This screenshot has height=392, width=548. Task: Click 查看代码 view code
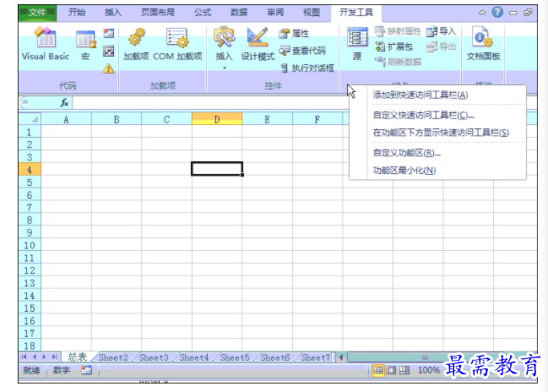coord(302,51)
